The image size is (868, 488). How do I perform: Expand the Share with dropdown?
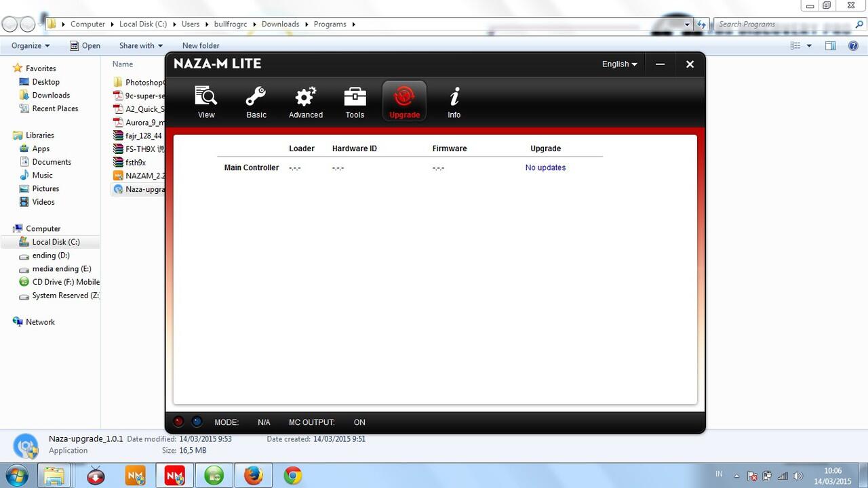[x=141, y=45]
